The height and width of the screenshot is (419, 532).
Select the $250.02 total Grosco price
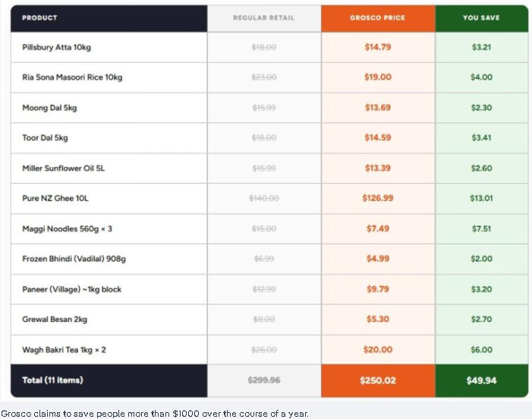tap(378, 380)
